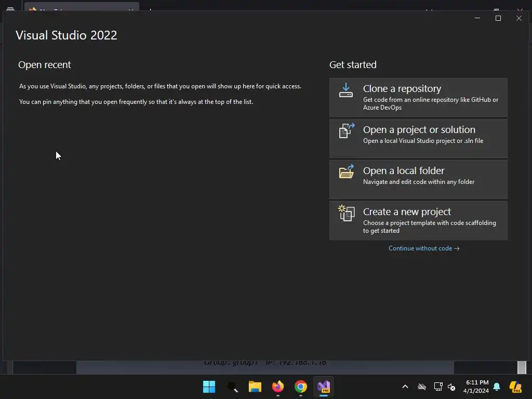The height and width of the screenshot is (399, 532).
Task: Click 'Navigate and edit code within any folder' text
Action: tap(419, 182)
